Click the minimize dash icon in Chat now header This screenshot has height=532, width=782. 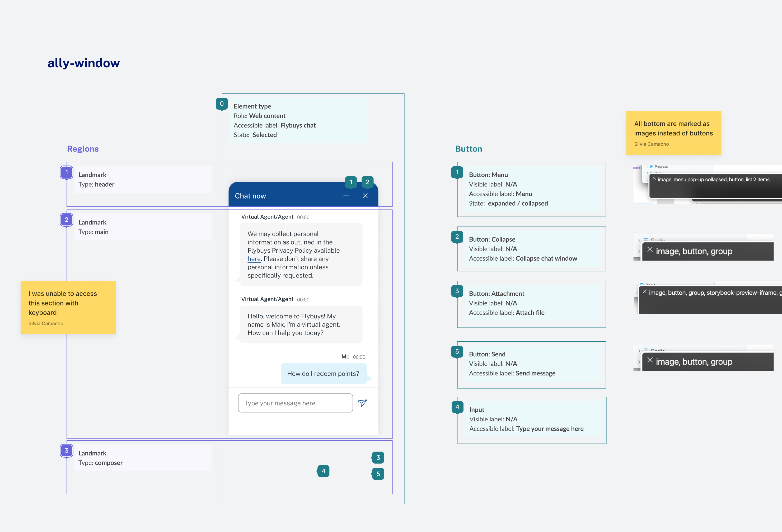pos(346,196)
